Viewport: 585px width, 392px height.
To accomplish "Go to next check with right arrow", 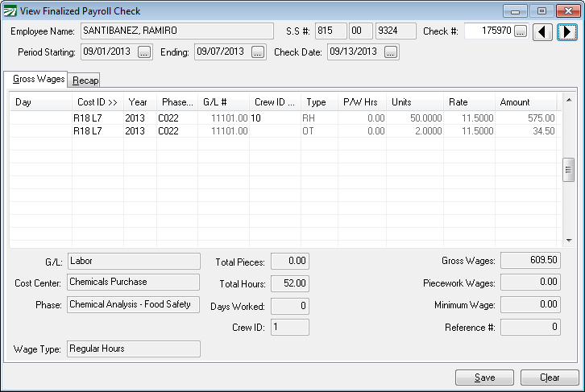I will (567, 31).
